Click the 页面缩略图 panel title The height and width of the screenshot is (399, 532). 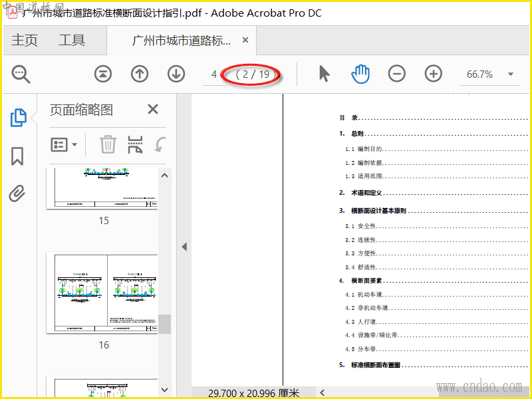(81, 110)
